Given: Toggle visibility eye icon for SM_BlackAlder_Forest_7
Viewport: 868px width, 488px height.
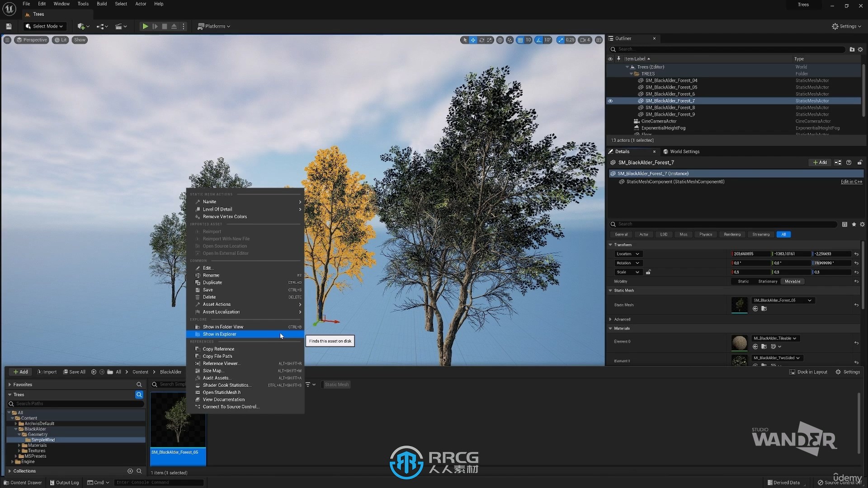Looking at the screenshot, I should (x=610, y=100).
